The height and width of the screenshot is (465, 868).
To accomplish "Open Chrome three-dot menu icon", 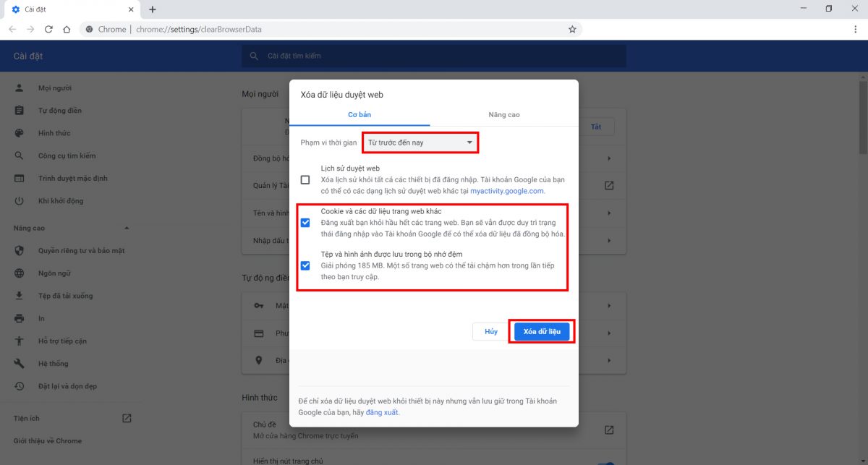I will coord(856,30).
